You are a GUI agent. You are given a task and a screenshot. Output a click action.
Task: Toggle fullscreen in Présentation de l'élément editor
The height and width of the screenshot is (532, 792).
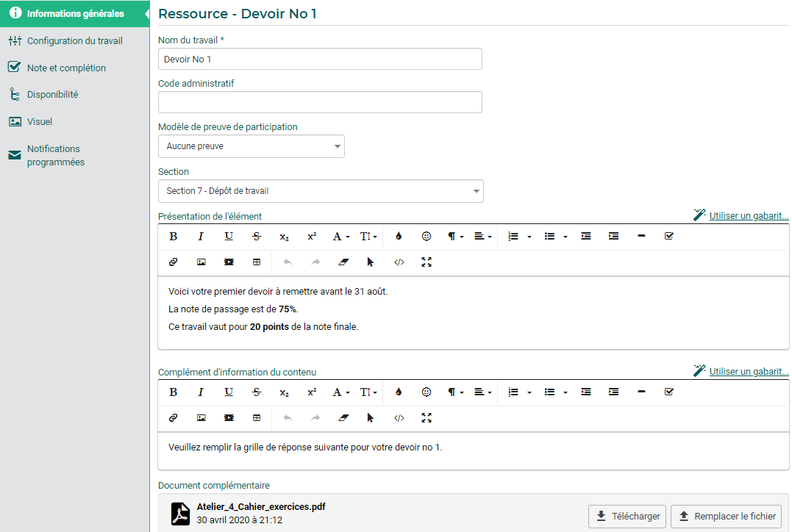click(427, 262)
